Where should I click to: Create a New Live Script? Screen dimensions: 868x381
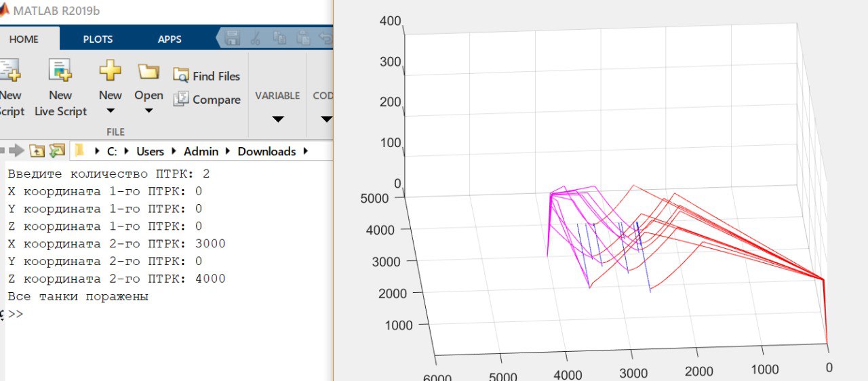[x=60, y=71]
